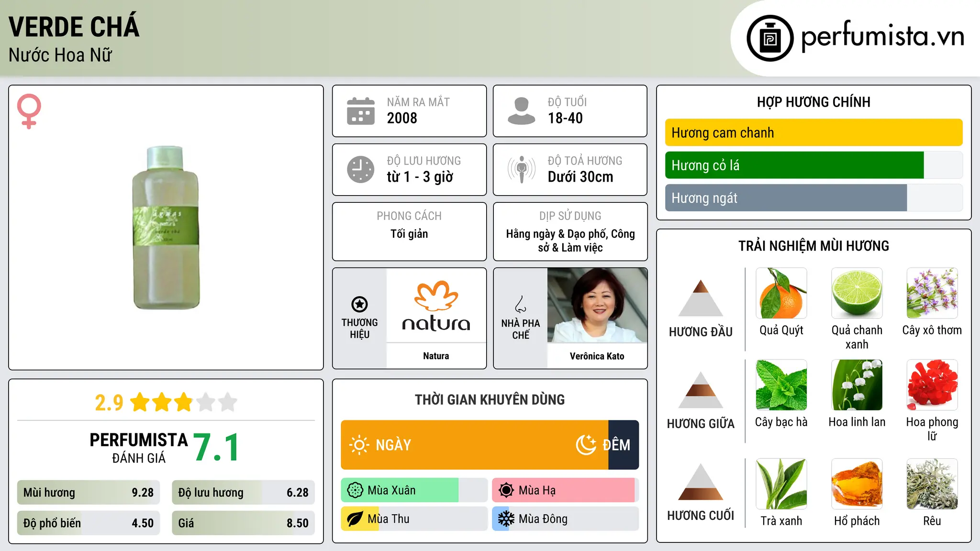Click the Perfumista overall score 7.1

pyautogui.click(x=216, y=447)
